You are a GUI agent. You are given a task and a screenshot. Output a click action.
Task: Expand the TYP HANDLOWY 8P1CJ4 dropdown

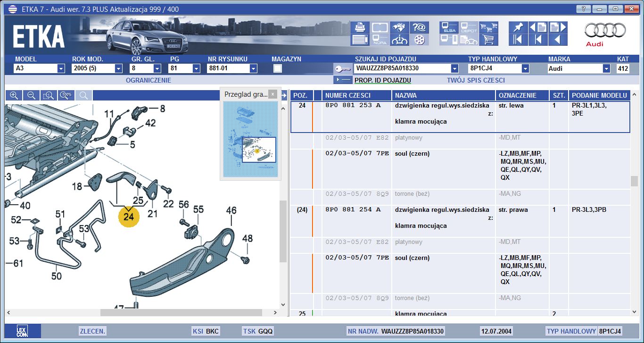(x=525, y=68)
